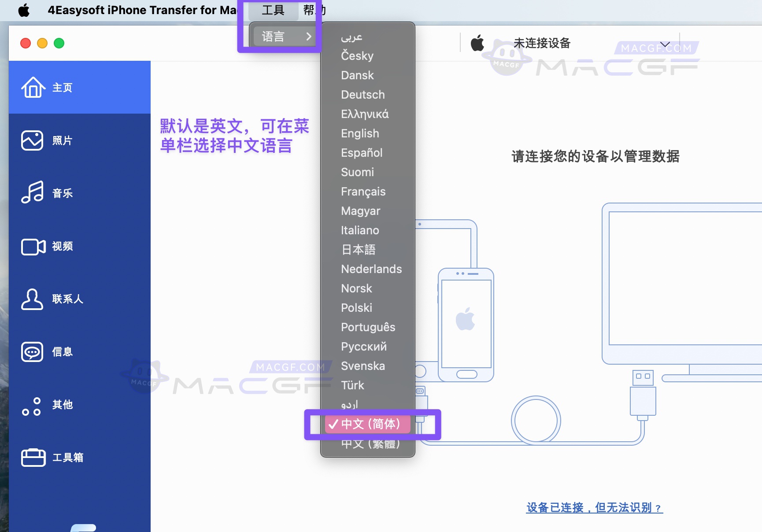Select Deutsch from the language list
Screen dimensions: 762x532
(363, 94)
